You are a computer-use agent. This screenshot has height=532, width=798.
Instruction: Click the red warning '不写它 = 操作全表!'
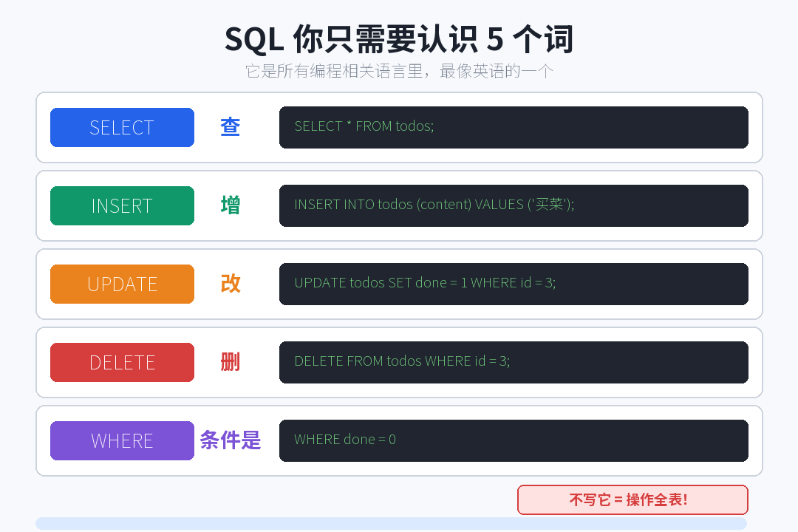point(632,500)
